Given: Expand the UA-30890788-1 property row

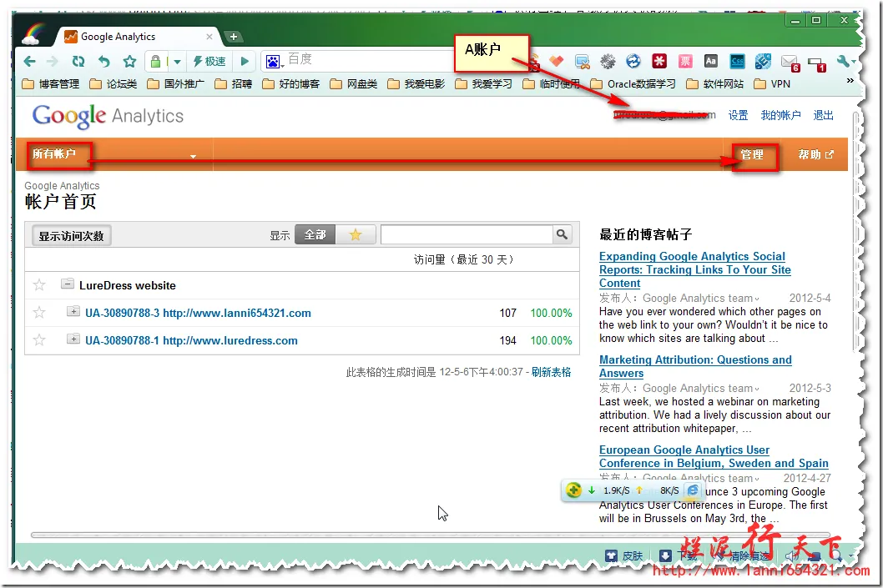Looking at the screenshot, I should click(x=73, y=339).
